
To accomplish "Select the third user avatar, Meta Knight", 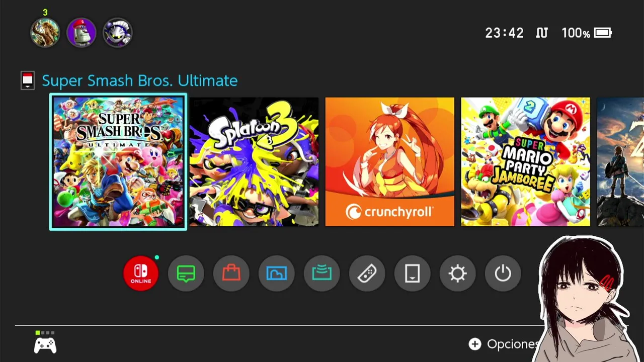I will pos(118,33).
